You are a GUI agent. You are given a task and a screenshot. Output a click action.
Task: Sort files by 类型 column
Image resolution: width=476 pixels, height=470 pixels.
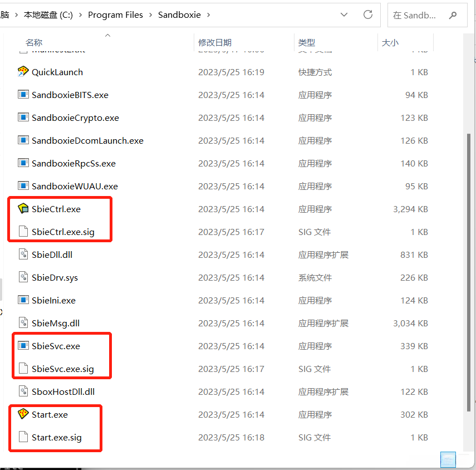[307, 42]
